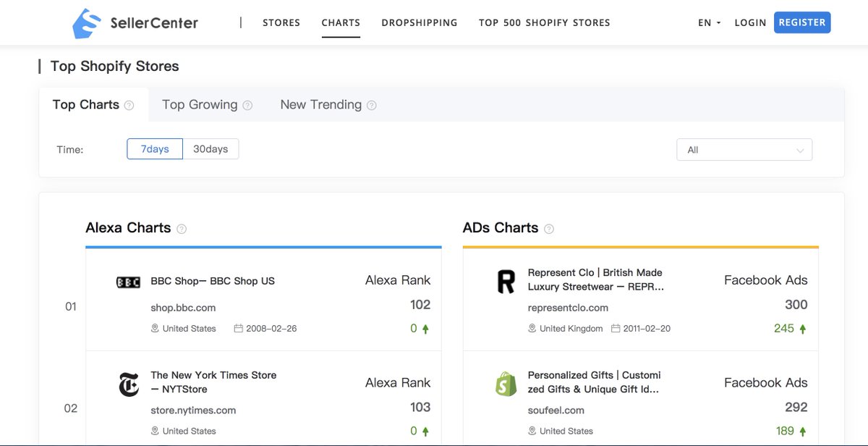Open the help icon beside Top Charts
This screenshot has width=868, height=446.
[129, 105]
